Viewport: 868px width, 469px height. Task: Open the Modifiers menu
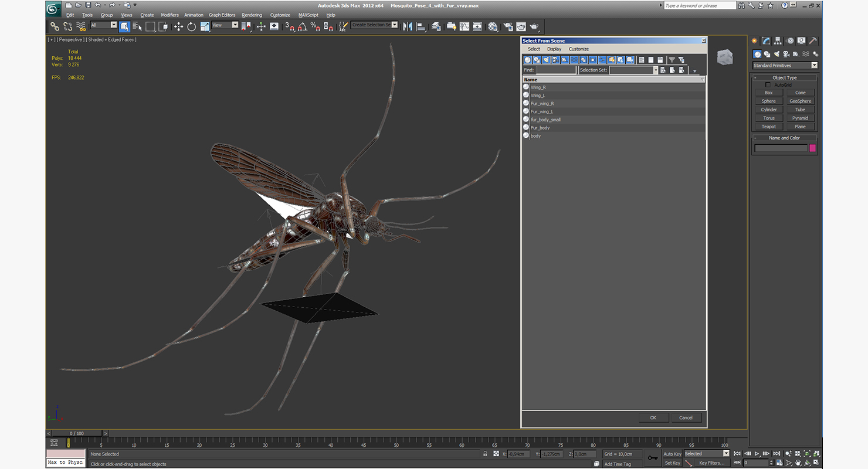click(169, 15)
